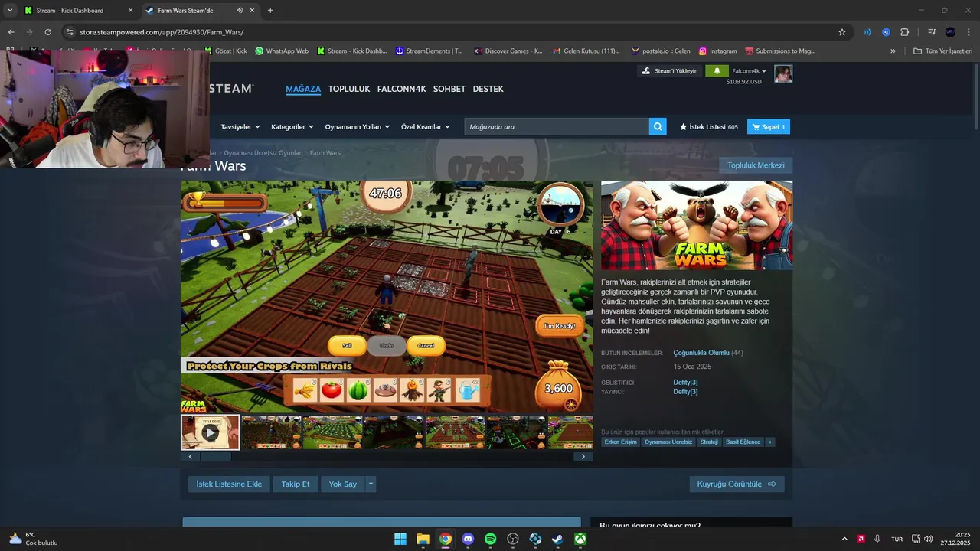Image resolution: width=980 pixels, height=551 pixels.
Task: Click the Topluluk Merkezi button
Action: click(x=756, y=165)
